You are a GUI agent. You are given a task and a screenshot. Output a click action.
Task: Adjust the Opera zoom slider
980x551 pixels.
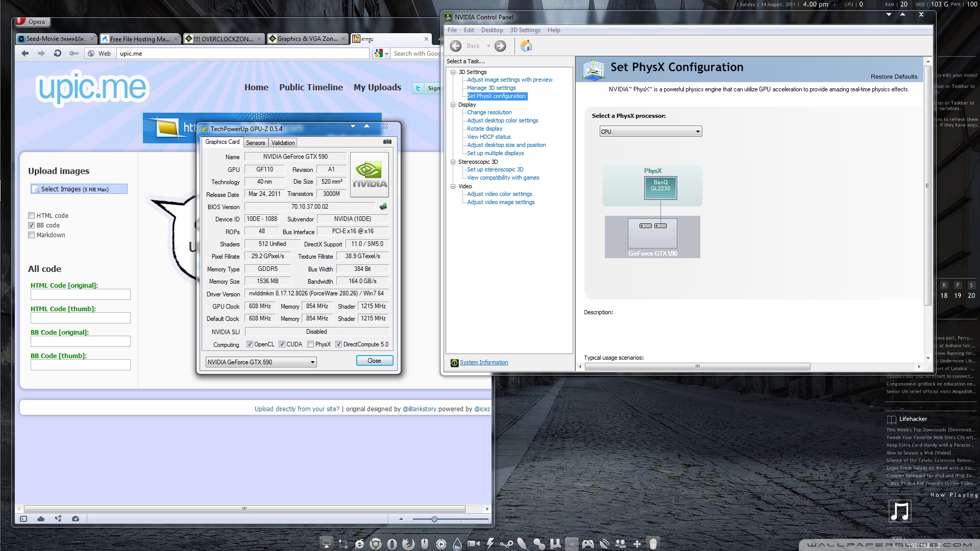pyautogui.click(x=434, y=519)
